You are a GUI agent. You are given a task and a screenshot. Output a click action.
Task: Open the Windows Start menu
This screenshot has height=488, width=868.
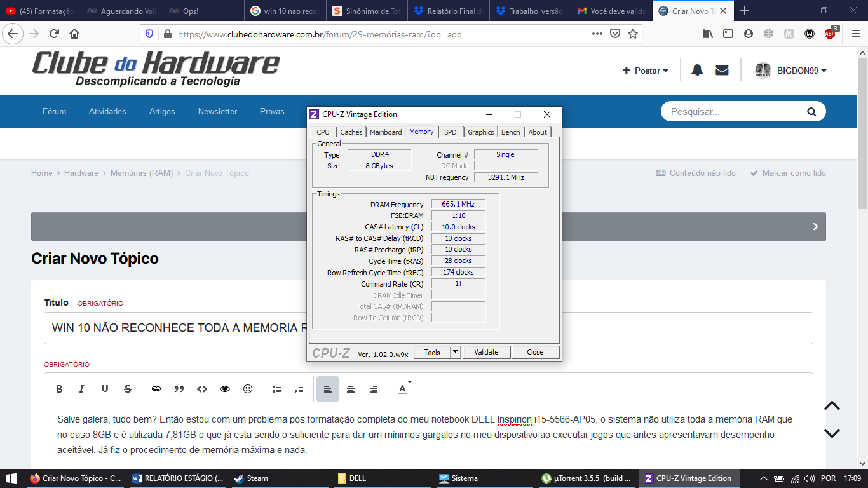click(x=11, y=478)
